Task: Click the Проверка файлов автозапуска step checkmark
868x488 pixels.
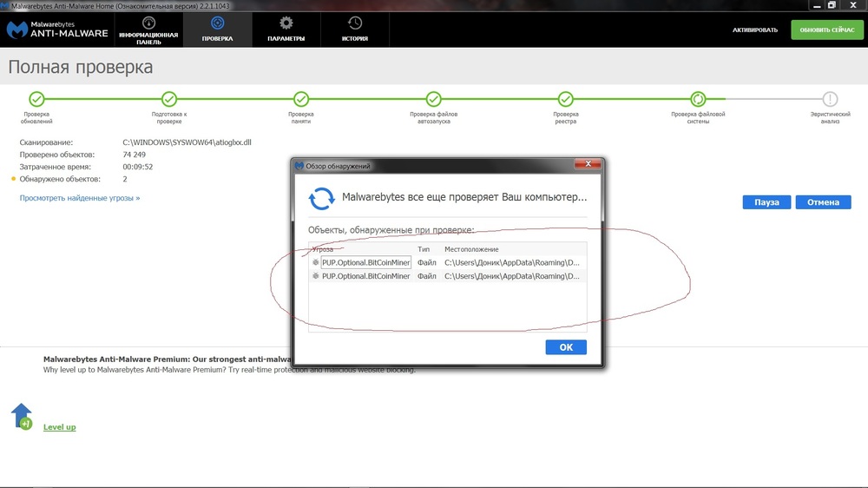Action: click(x=433, y=99)
